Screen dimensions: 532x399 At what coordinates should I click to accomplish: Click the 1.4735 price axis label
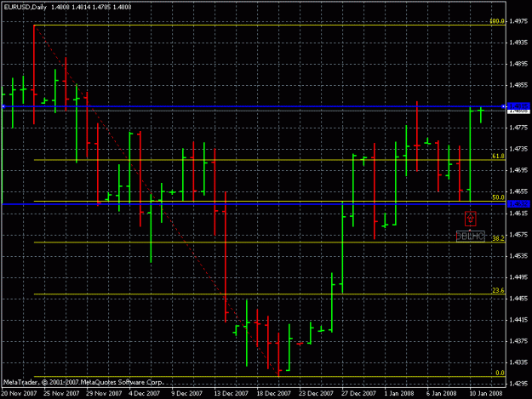click(518, 149)
